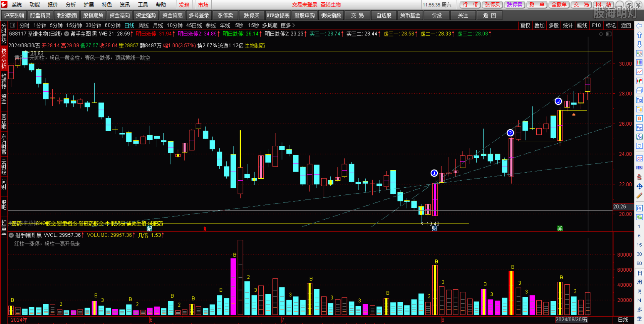Click the diamond icon at chart top-right
The height and width of the screenshot is (324, 644).
(601, 34)
